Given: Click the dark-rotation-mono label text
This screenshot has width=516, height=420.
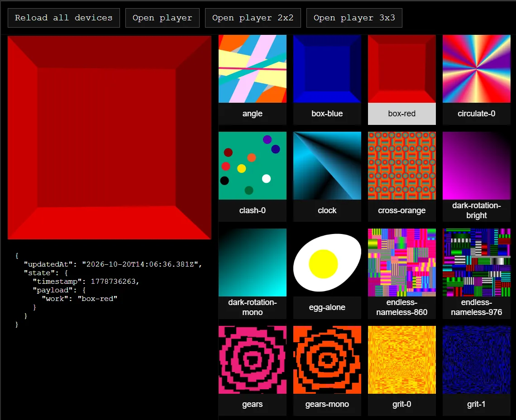Looking at the screenshot, I should point(253,307).
